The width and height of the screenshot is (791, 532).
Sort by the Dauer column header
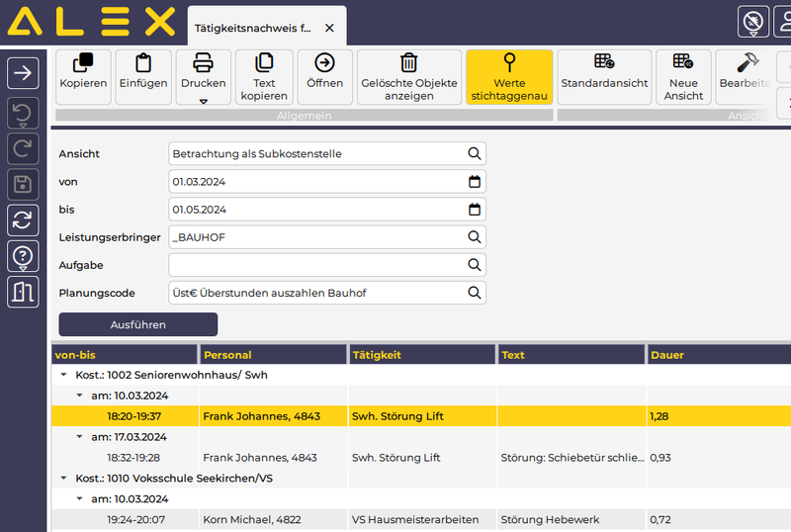pyautogui.click(x=717, y=354)
